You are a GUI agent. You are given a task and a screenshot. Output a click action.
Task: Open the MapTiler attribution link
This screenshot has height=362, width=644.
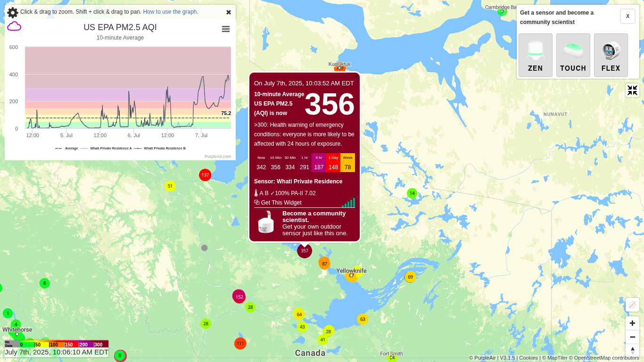(x=555, y=358)
